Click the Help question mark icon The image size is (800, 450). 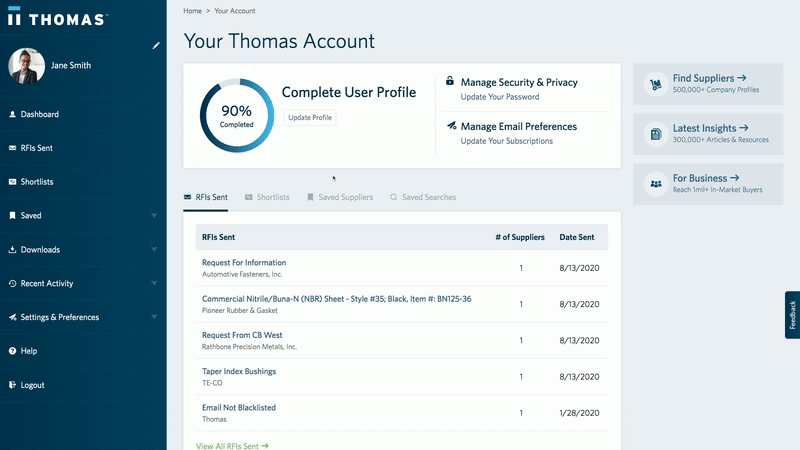pos(12,351)
